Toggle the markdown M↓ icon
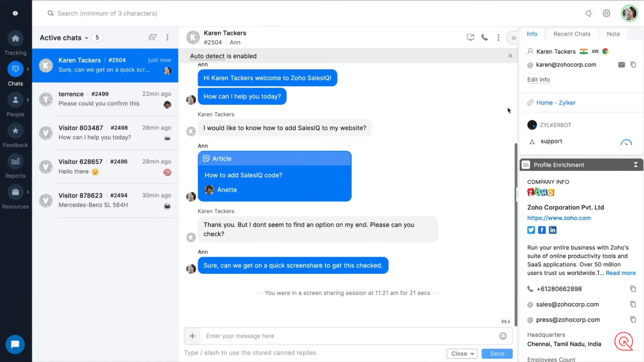 (x=506, y=321)
